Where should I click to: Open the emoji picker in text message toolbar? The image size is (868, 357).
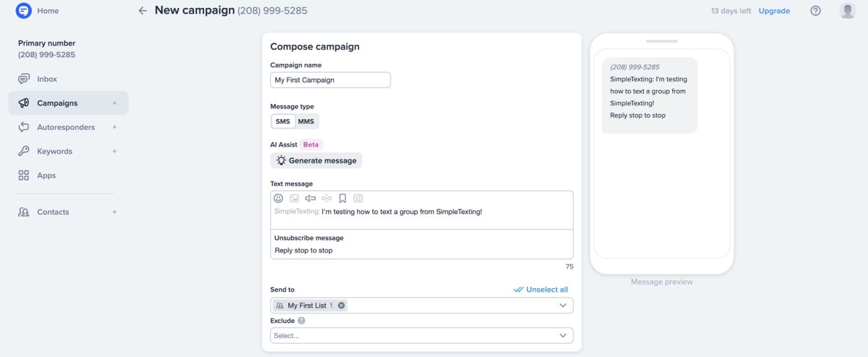click(x=278, y=198)
